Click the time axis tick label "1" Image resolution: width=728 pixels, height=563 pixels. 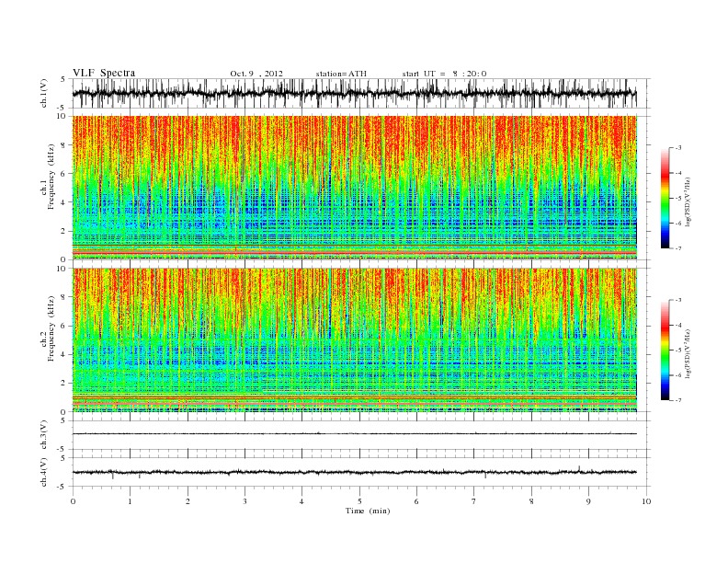point(130,501)
